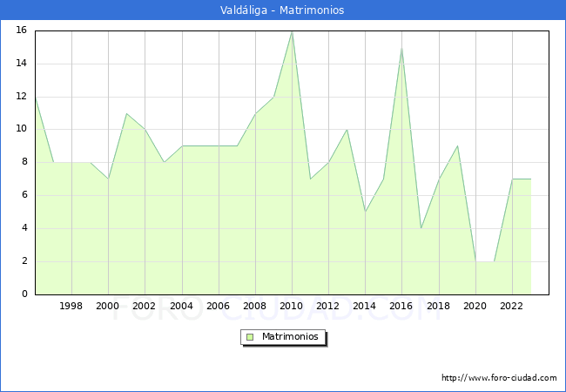Click y-axis label 16
The height and width of the screenshot is (392, 566).
pos(22,30)
